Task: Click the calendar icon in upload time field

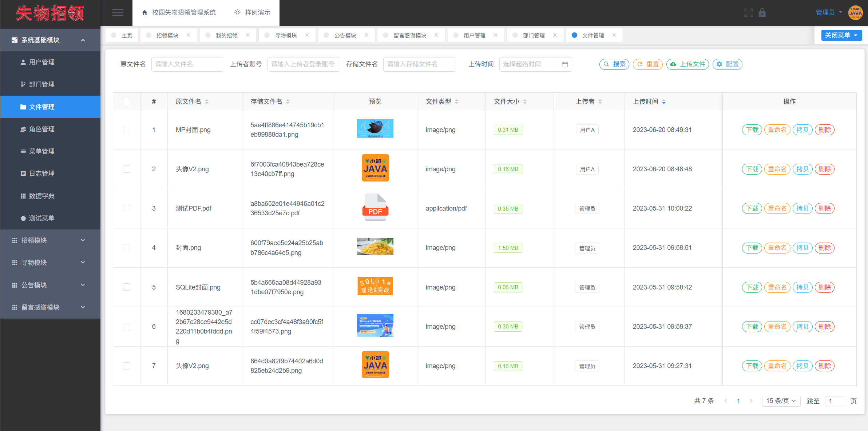Action: tap(564, 64)
